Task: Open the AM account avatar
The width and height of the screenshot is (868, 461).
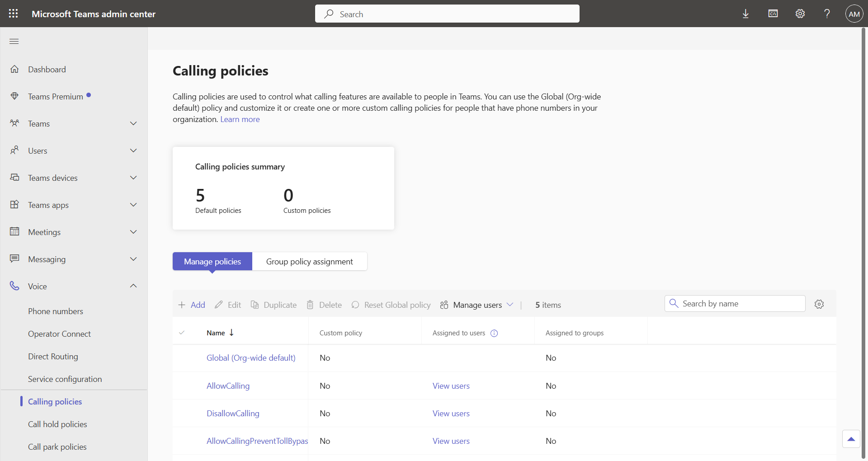Action: (854, 14)
